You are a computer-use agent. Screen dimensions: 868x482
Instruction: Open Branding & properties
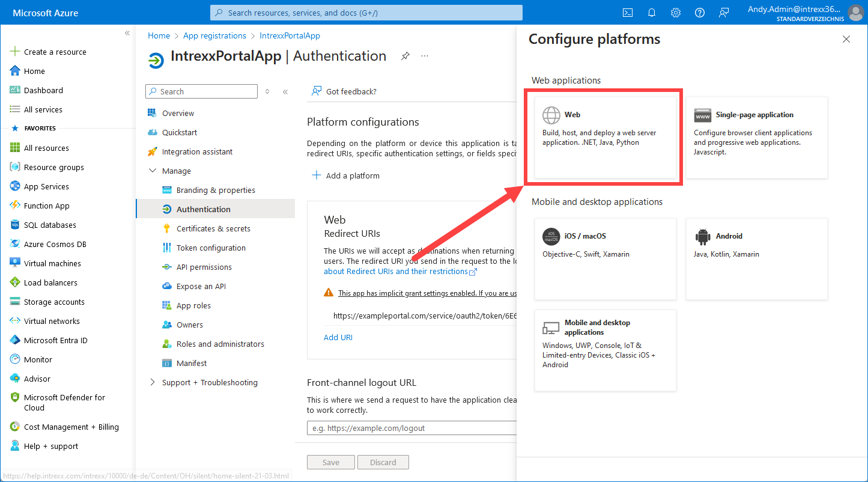[216, 190]
